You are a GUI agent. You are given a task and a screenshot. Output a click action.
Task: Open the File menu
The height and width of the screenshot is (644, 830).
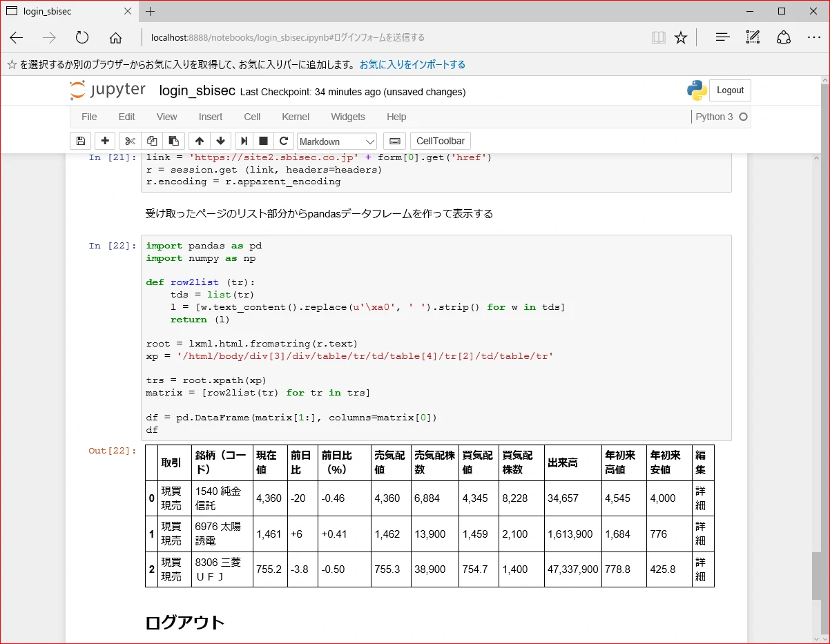point(89,117)
